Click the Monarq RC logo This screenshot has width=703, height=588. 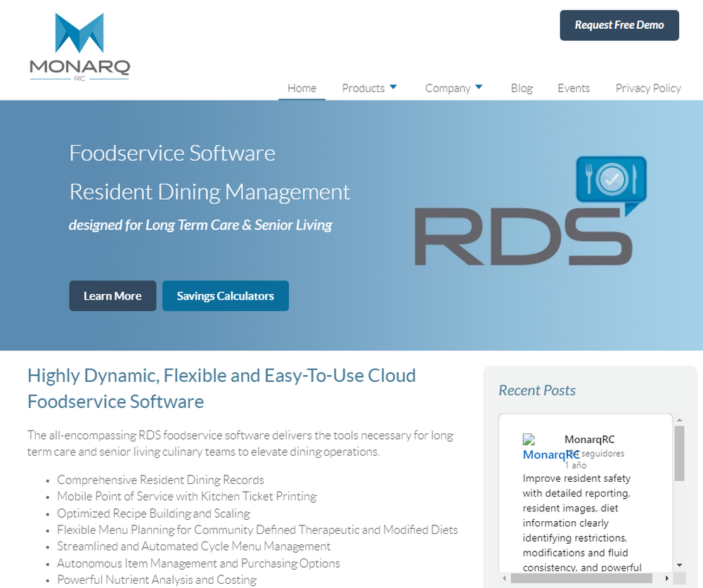(78, 46)
